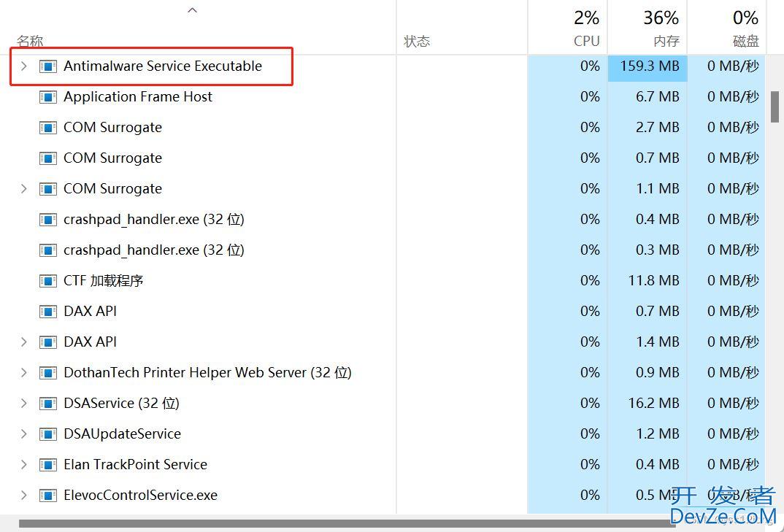Select the Application Frame Host process name
The image size is (784, 532).
coord(138,96)
